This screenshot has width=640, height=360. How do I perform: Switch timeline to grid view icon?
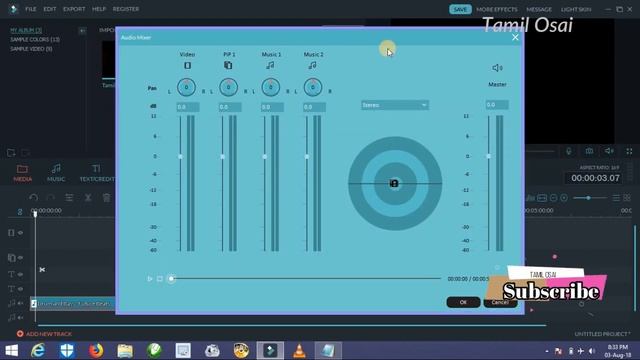pos(627,198)
